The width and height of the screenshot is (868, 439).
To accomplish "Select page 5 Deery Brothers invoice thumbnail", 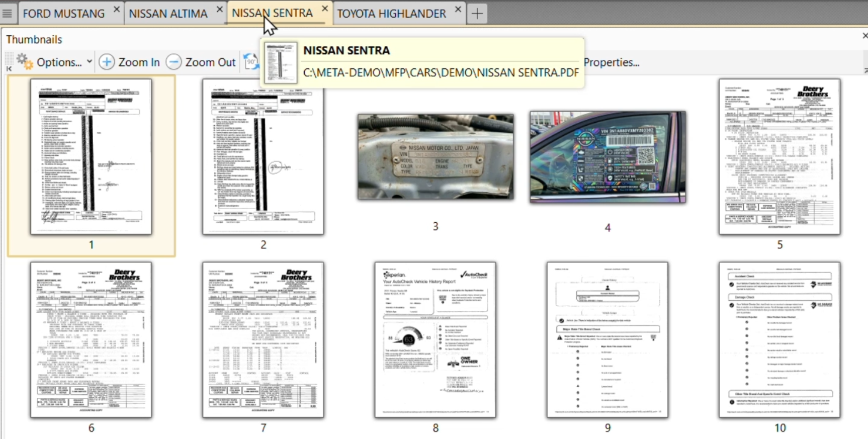I will (x=779, y=156).
